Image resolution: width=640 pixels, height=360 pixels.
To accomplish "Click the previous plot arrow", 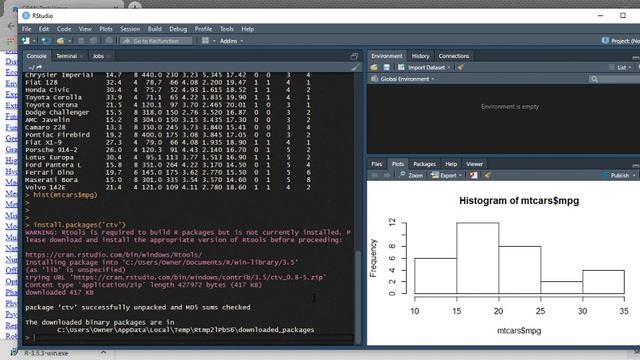I will tap(374, 176).
